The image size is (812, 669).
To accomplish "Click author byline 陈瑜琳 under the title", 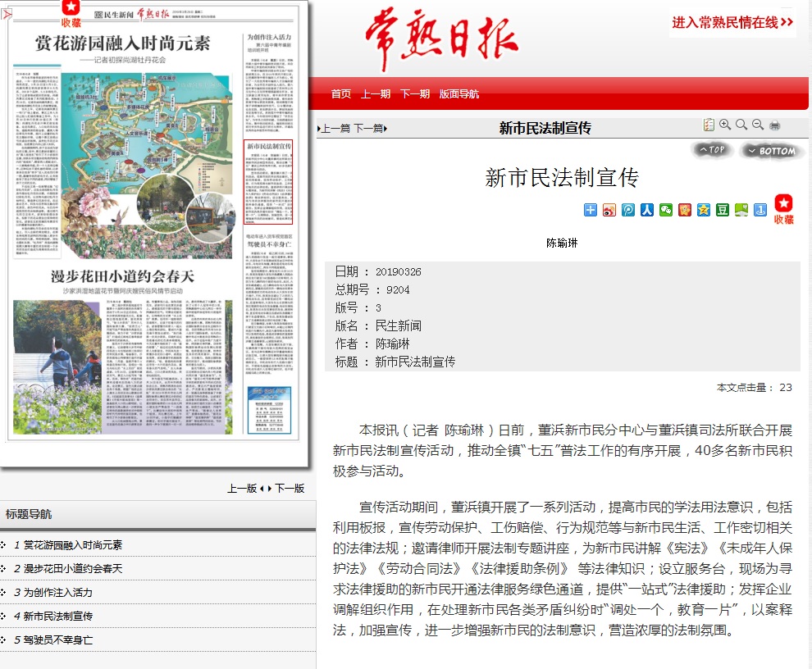I will click(x=562, y=243).
